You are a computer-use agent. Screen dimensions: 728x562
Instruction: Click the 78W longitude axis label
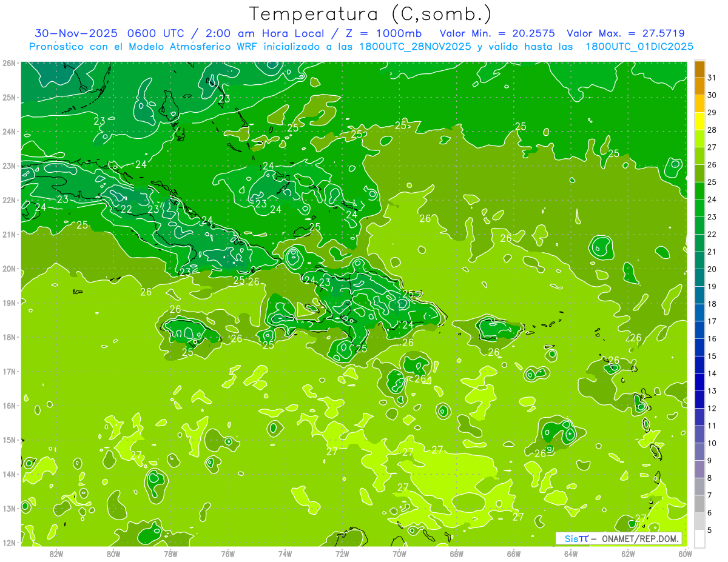pyautogui.click(x=170, y=554)
